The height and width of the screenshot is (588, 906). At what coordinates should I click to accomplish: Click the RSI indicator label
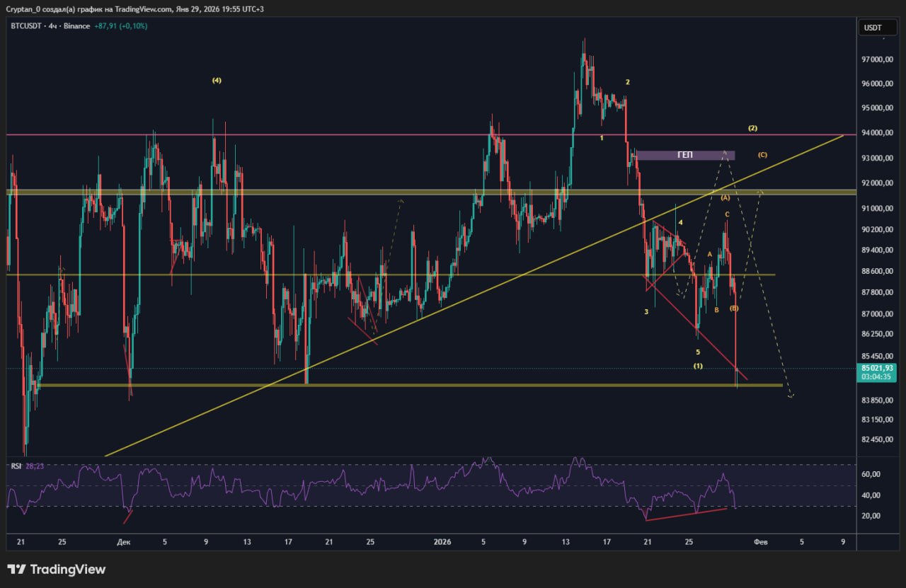(15, 466)
